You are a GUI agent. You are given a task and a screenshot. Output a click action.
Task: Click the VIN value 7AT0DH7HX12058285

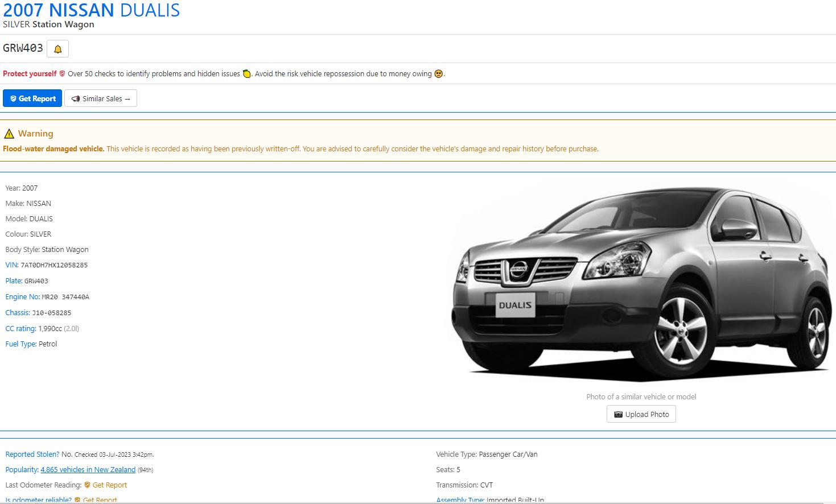point(54,265)
